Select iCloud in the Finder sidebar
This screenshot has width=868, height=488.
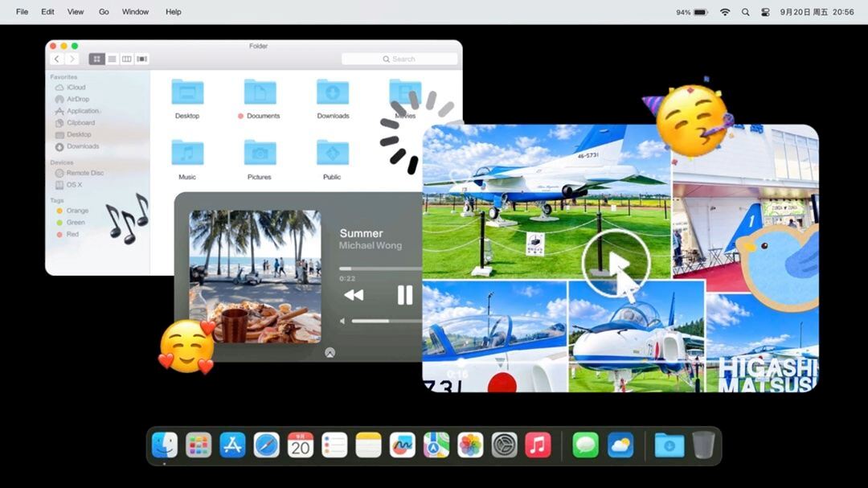pyautogui.click(x=71, y=88)
